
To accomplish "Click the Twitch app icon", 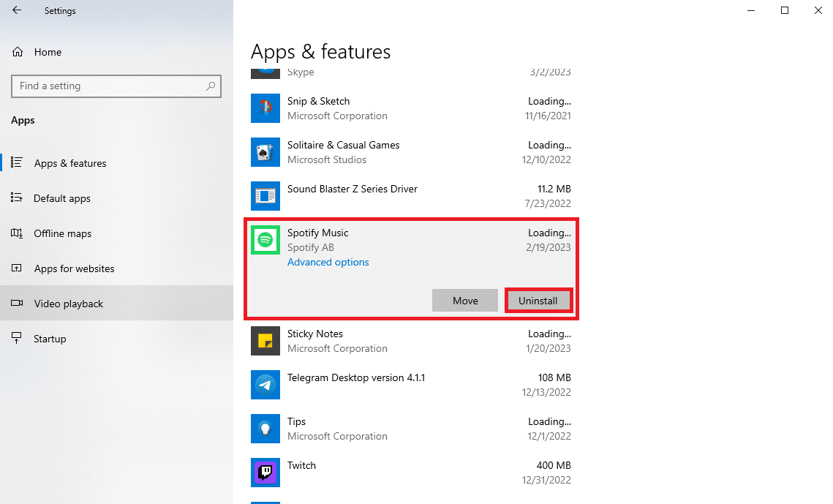I will (265, 472).
